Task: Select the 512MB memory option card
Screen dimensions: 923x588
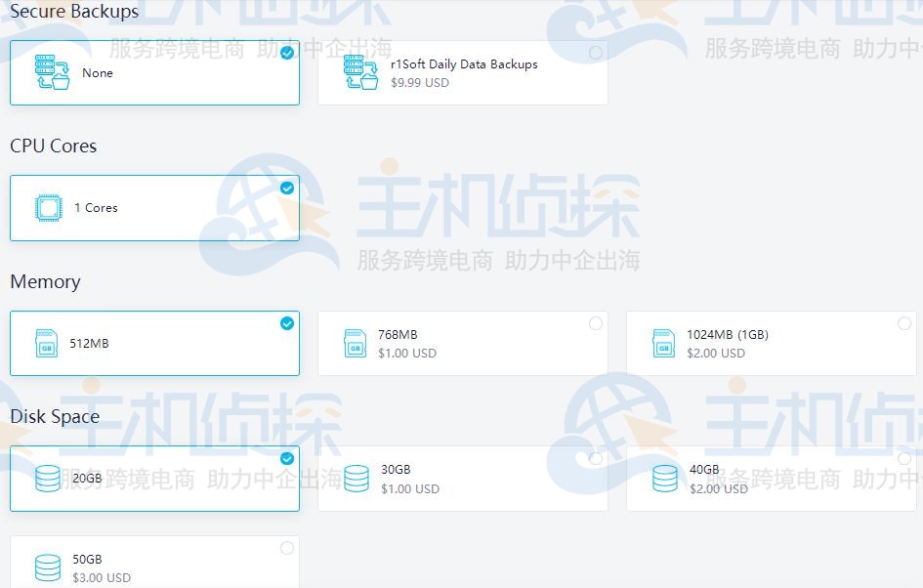Action: [154, 343]
